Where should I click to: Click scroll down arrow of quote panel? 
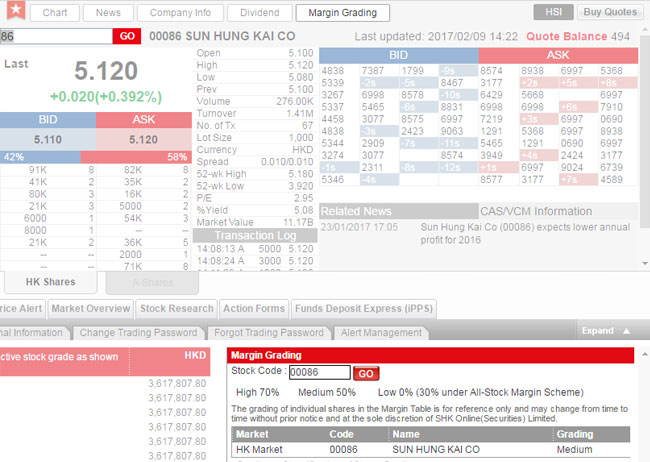(645, 263)
